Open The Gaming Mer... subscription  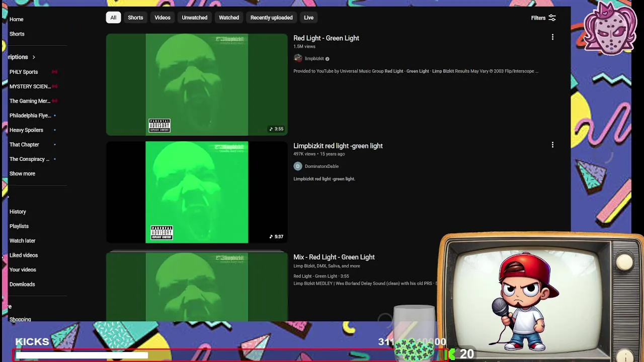click(30, 101)
